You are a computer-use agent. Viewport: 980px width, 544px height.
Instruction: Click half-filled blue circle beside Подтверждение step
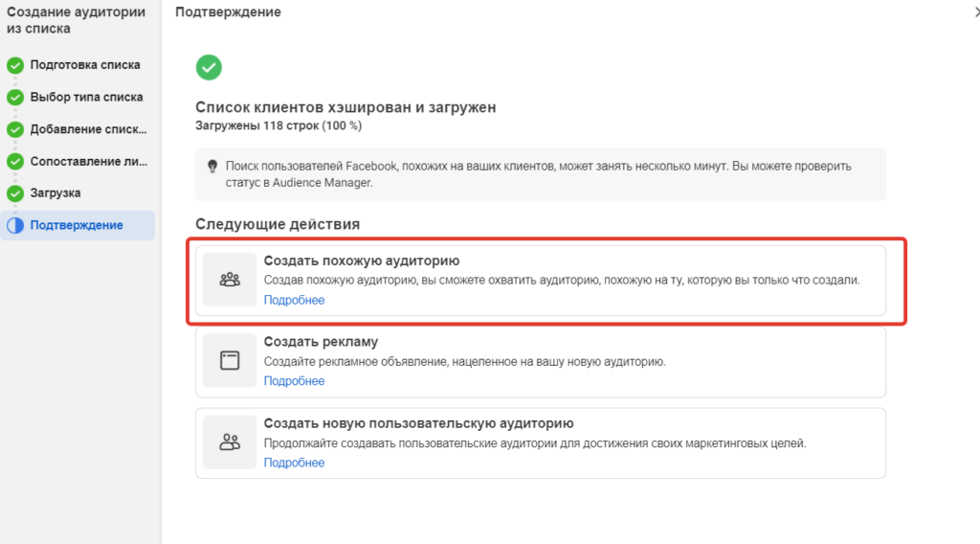[15, 225]
